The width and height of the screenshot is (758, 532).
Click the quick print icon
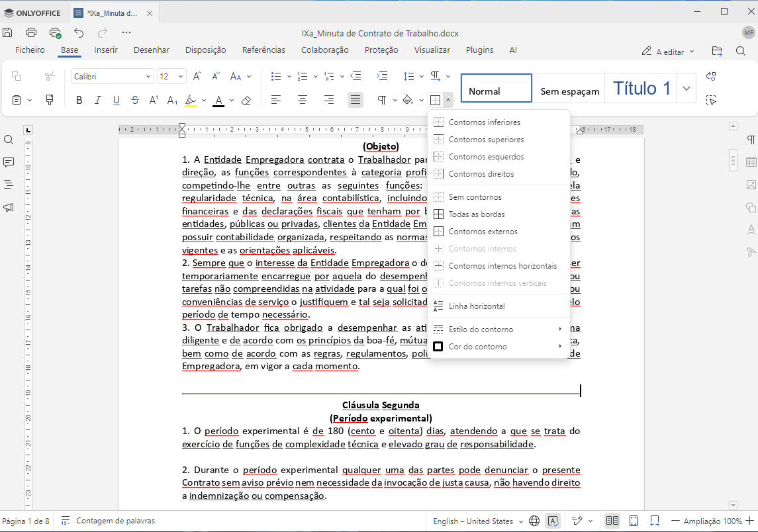click(x=55, y=32)
